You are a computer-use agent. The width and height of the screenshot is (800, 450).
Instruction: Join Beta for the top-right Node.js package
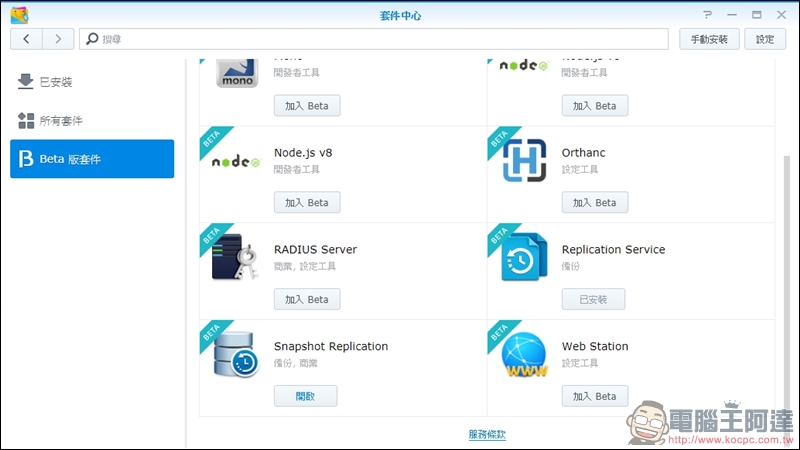pyautogui.click(x=595, y=106)
